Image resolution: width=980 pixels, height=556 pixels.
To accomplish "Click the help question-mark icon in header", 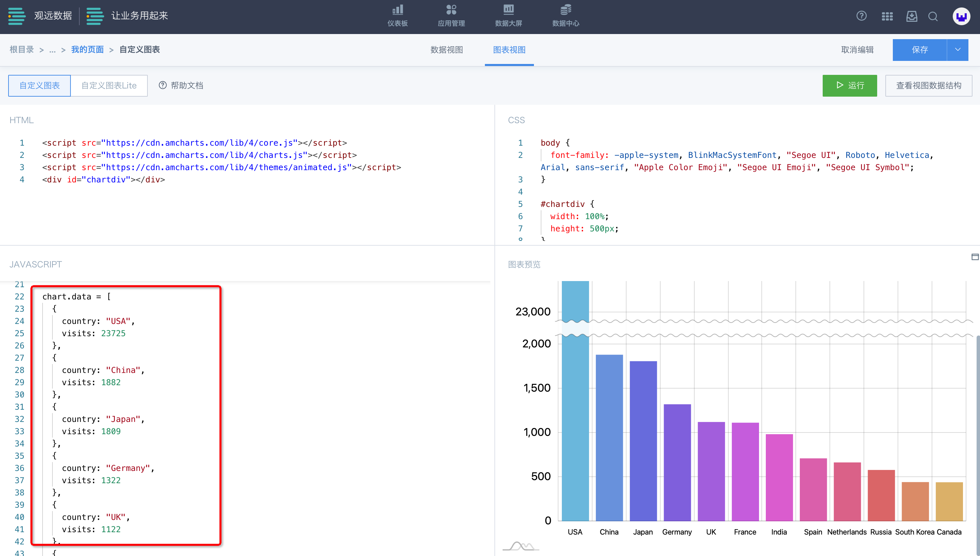I will click(x=861, y=16).
